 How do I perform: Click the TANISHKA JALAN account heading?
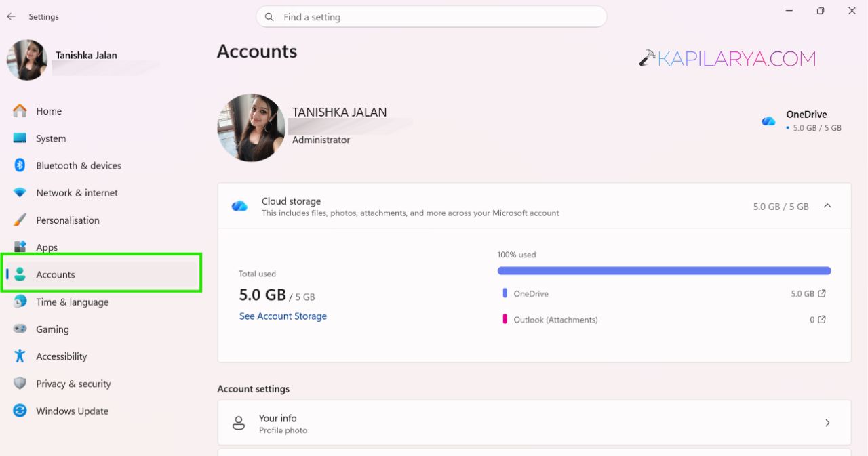point(339,112)
